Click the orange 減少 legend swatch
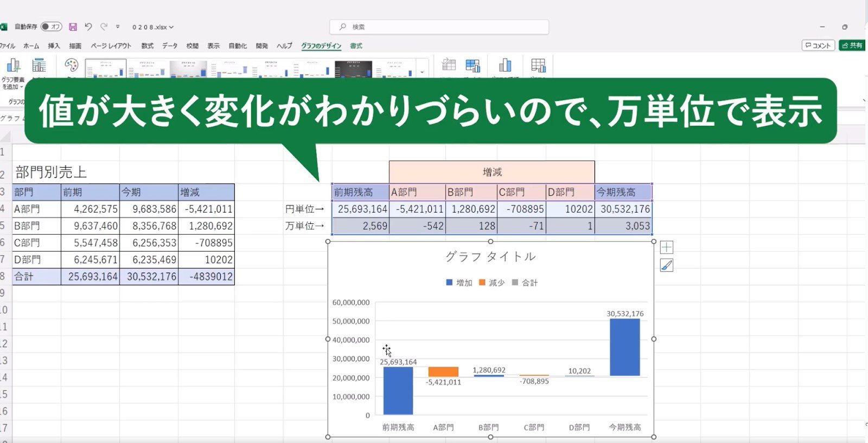The height and width of the screenshot is (443, 868). pos(482,283)
